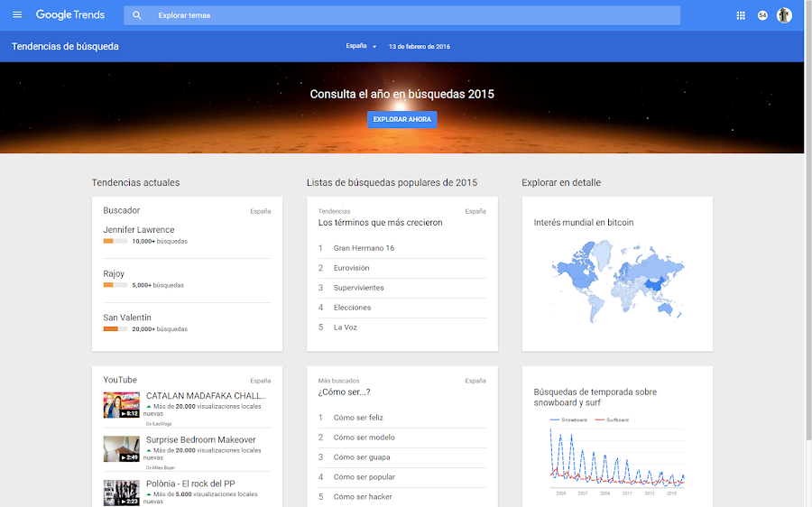Open the San Valentin trending search
The image size is (812, 507).
point(127,318)
